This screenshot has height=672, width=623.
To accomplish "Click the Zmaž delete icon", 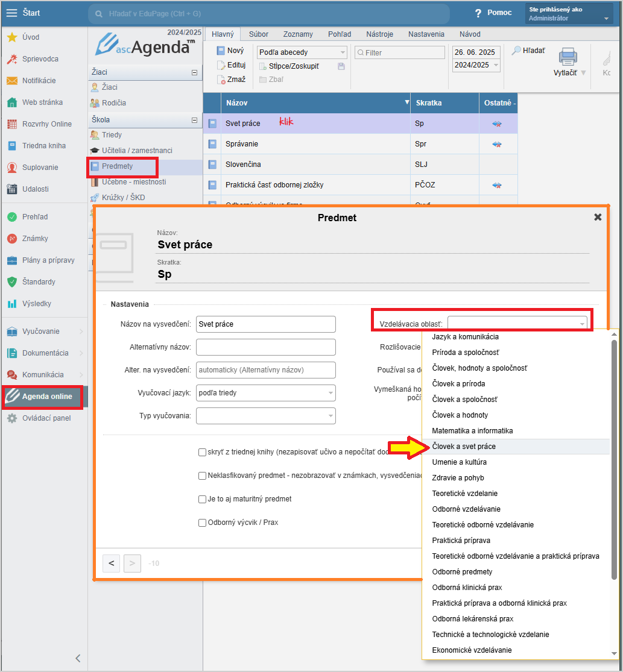I will pyautogui.click(x=222, y=80).
